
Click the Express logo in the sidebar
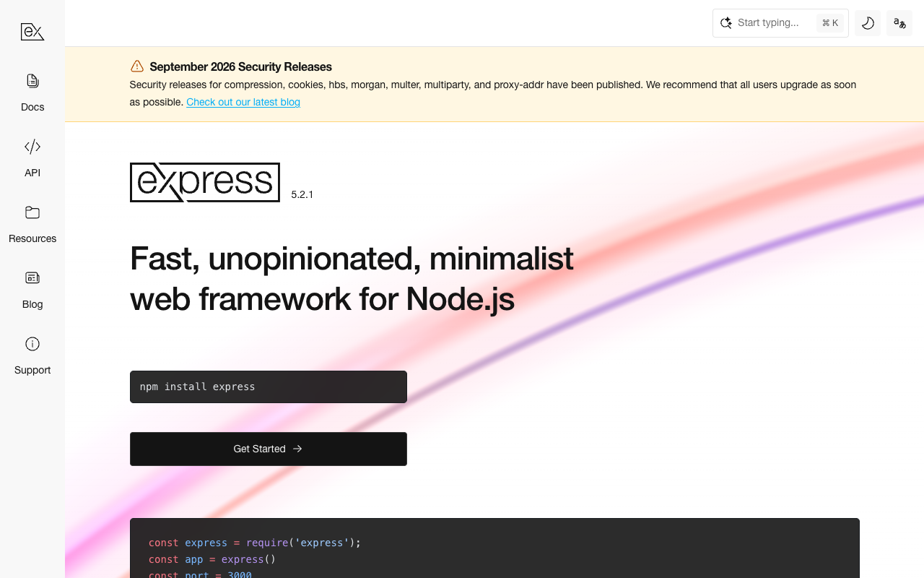coord(32,32)
